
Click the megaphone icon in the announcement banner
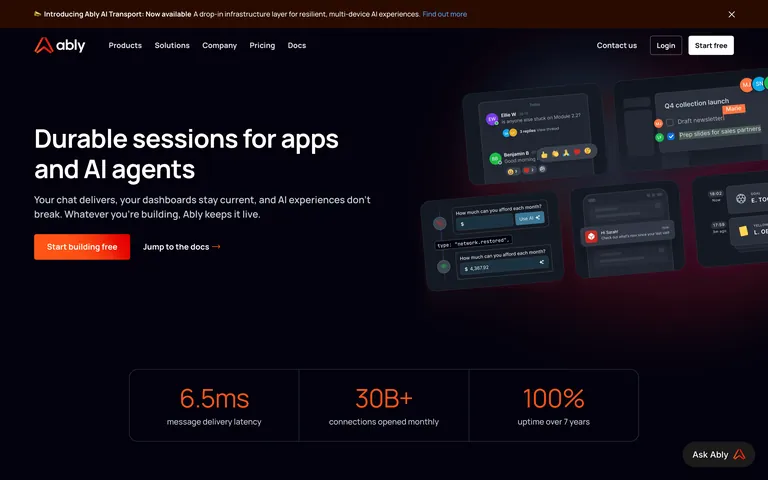37,14
